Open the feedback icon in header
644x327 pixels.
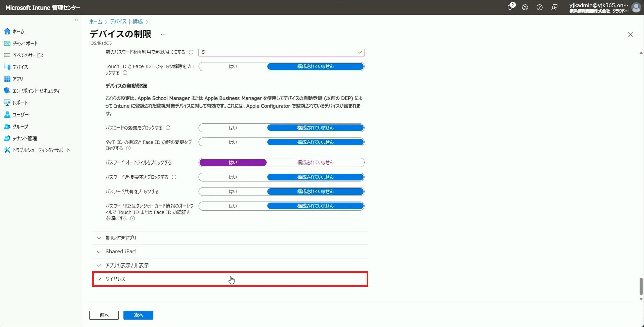point(554,7)
